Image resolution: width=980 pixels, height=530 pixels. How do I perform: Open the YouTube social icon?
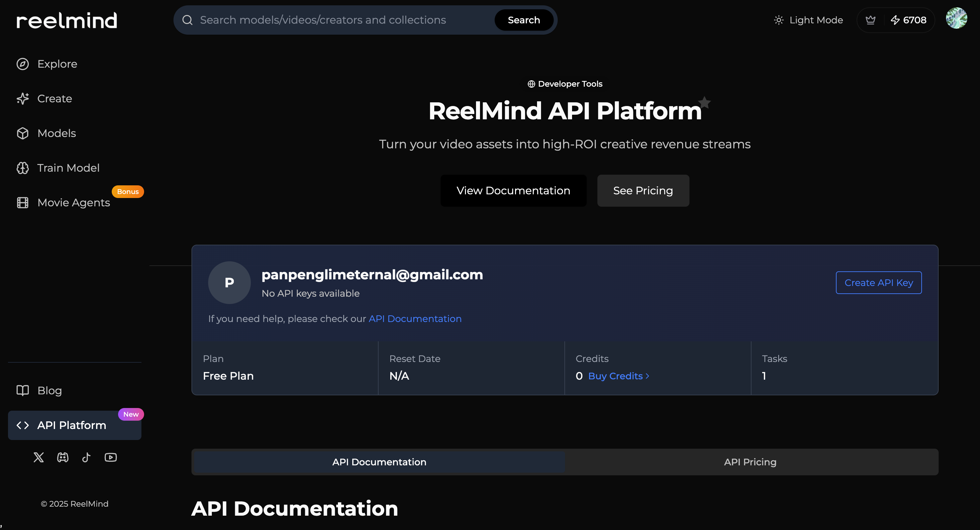tap(111, 457)
